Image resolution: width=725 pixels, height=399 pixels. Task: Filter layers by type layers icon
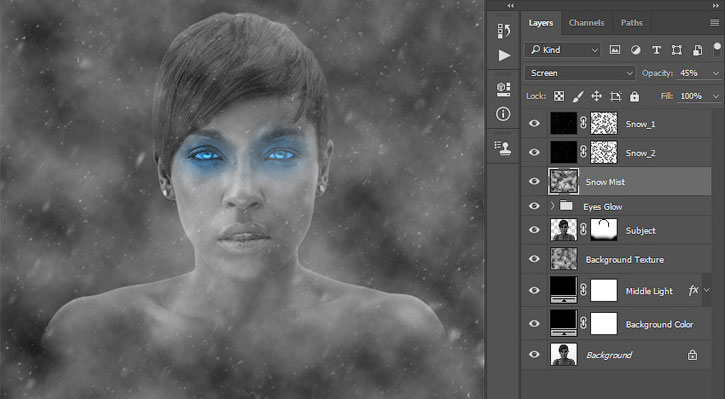[x=656, y=50]
